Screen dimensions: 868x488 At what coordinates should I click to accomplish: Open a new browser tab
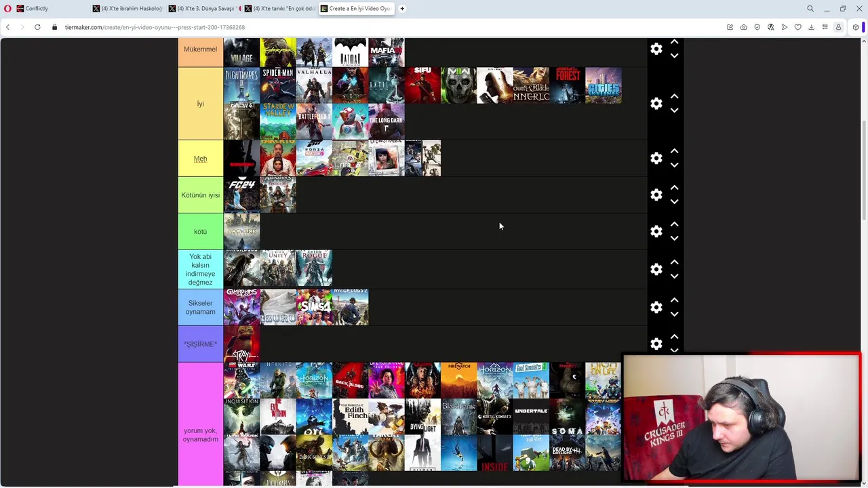(402, 9)
